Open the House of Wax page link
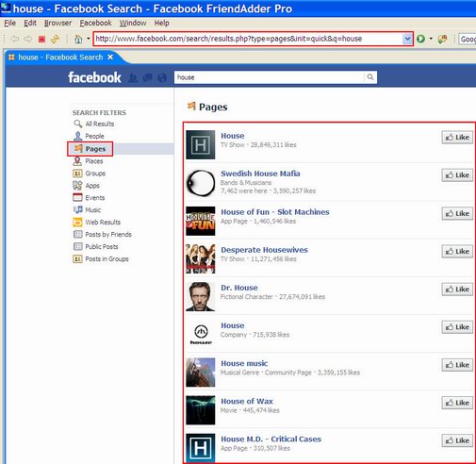Image resolution: width=476 pixels, height=464 pixels. click(247, 402)
